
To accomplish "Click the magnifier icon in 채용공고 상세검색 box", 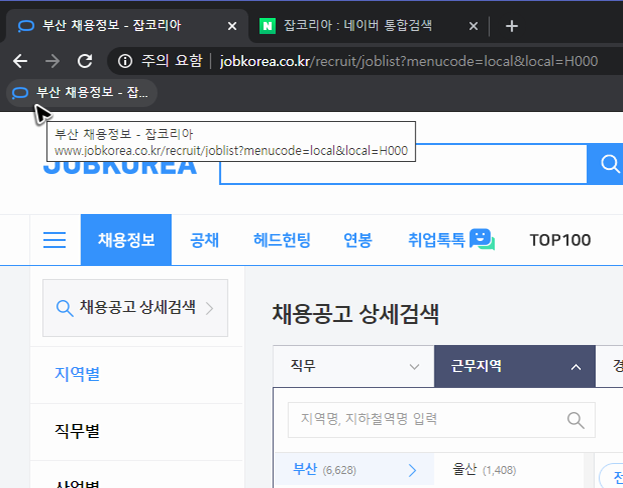I will (x=64, y=308).
